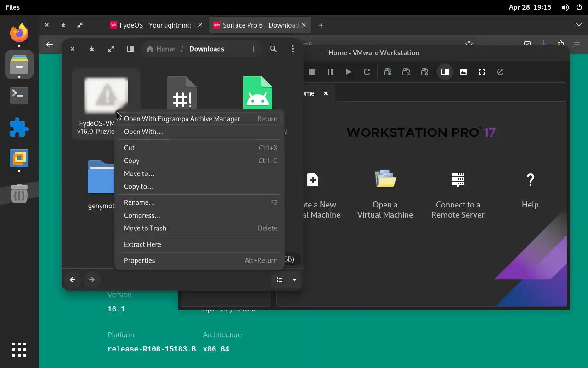
Task: Open Trash from the dock
Action: [x=19, y=194]
